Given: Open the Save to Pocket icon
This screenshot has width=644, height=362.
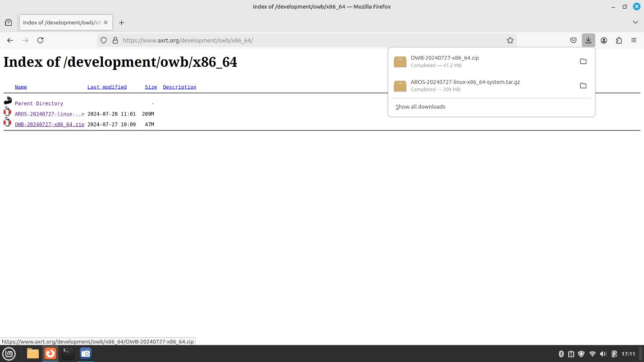Looking at the screenshot, I should click(x=573, y=40).
